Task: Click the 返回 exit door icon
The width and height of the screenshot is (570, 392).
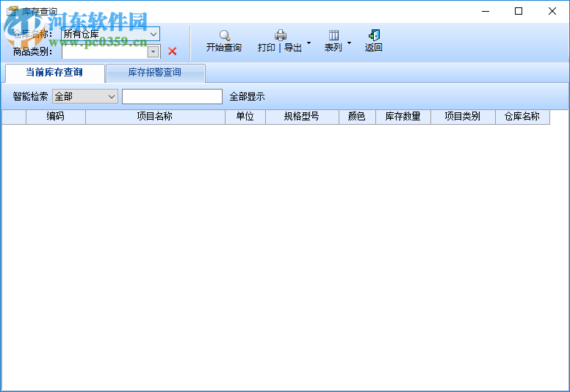Action: coord(374,35)
